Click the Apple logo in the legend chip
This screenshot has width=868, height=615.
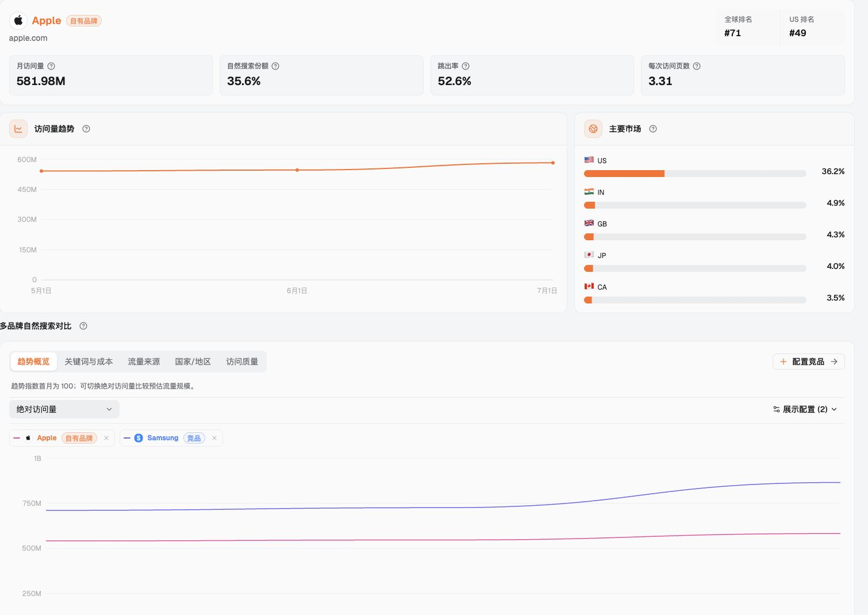(x=28, y=438)
